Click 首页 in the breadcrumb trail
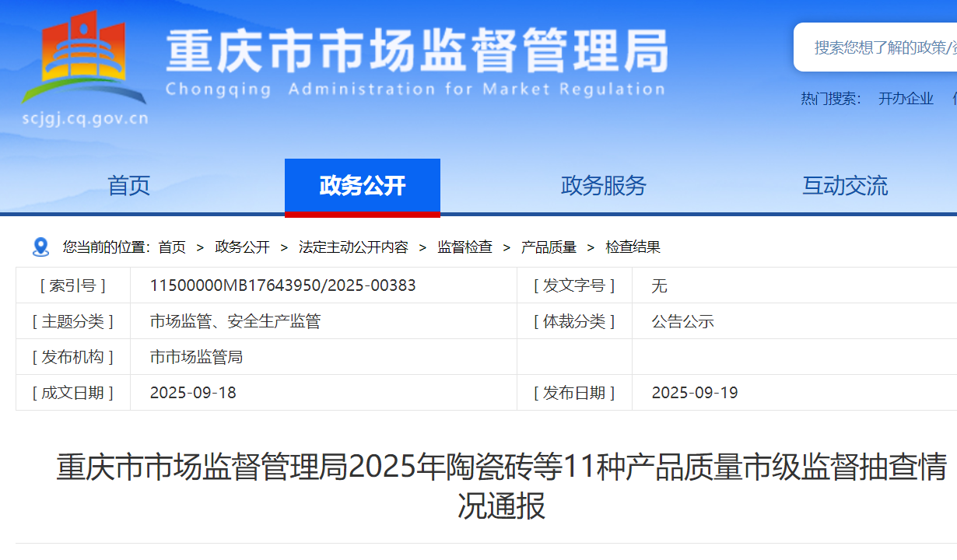 (172, 247)
